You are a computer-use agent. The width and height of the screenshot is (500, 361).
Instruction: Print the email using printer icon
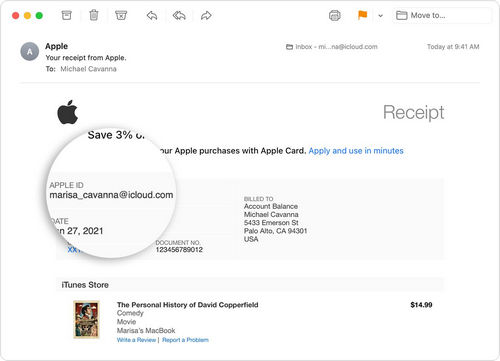coord(335,15)
